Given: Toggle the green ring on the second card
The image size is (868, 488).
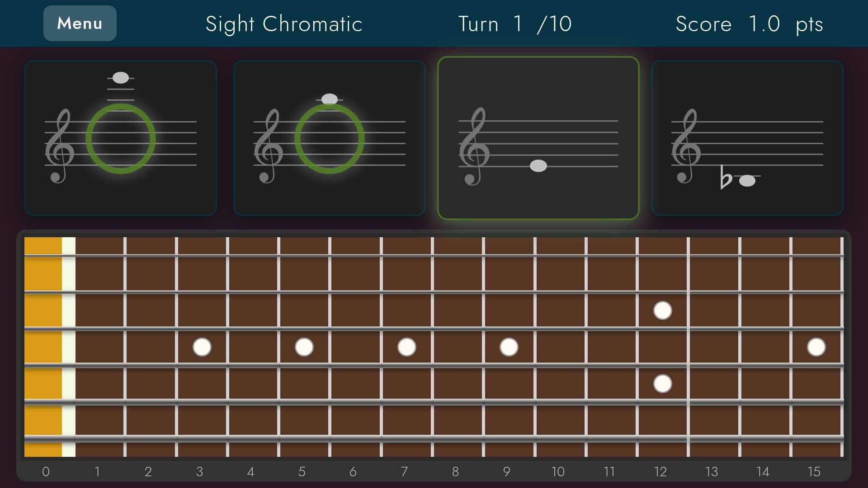Looking at the screenshot, I should click(x=330, y=139).
